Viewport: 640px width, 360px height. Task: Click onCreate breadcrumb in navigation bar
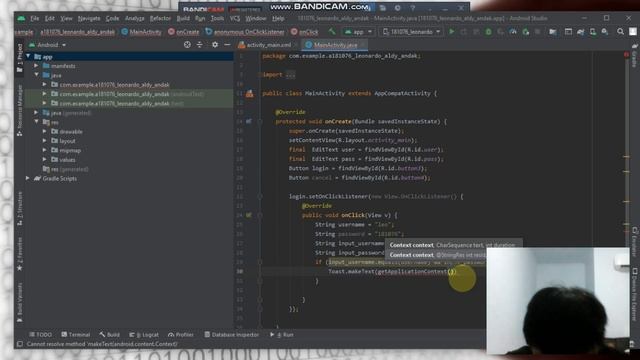click(183, 32)
